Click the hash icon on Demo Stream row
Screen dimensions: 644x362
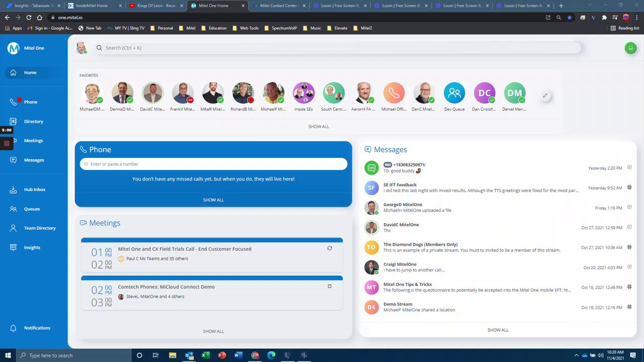pos(629,307)
